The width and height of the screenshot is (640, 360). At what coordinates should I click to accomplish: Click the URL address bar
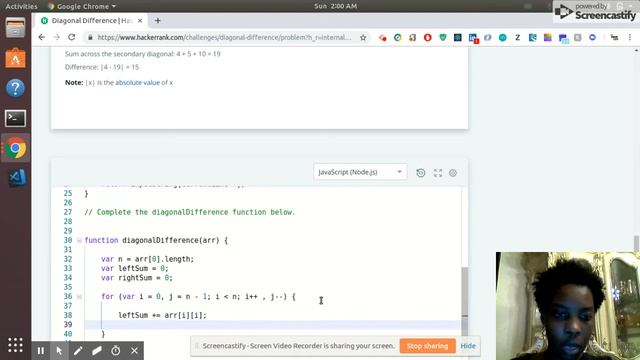[x=224, y=37]
